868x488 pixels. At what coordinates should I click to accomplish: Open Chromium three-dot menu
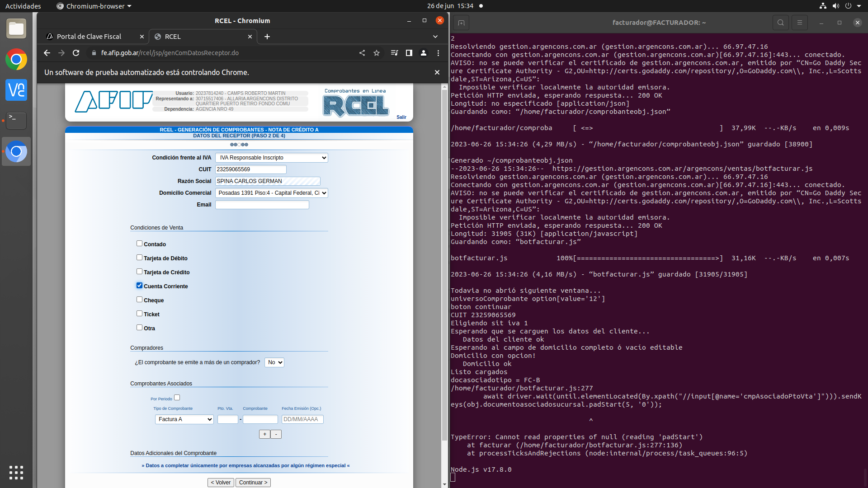point(438,53)
